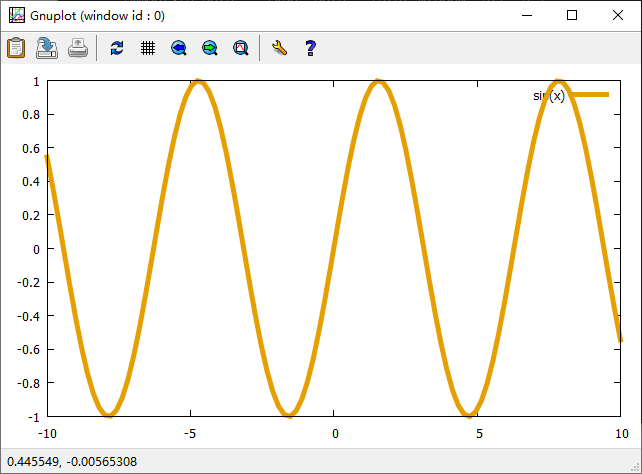The image size is (642, 474).
Task: Click the orange legend line sample
Action: 590,95
